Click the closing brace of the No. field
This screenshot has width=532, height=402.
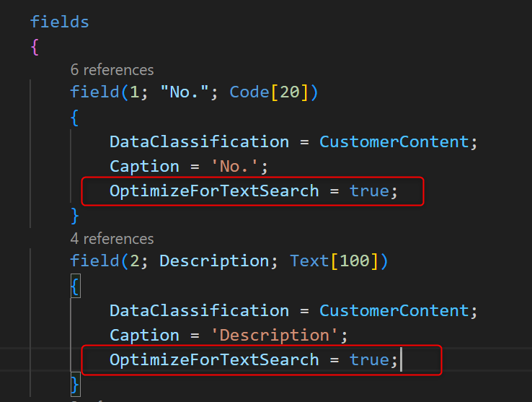(x=75, y=215)
